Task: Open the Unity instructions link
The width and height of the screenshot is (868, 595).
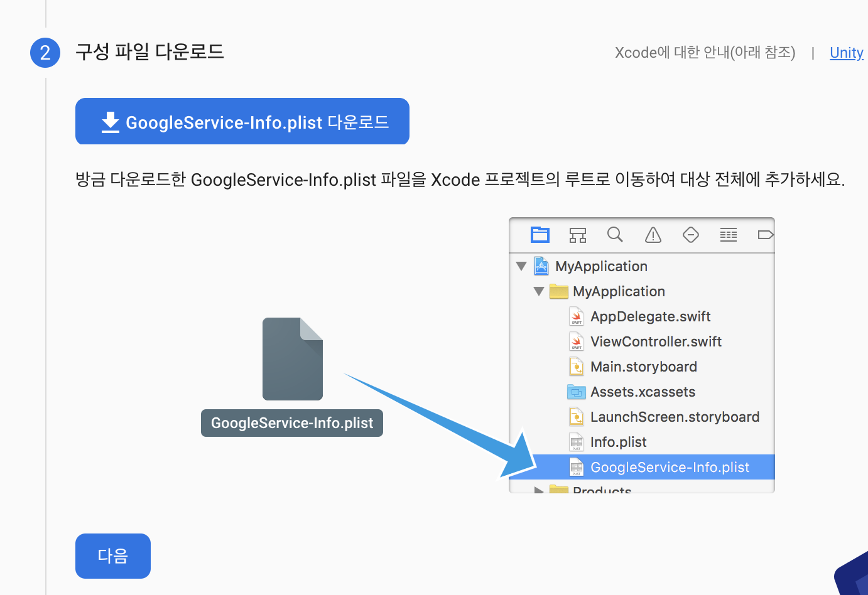Action: (x=847, y=53)
